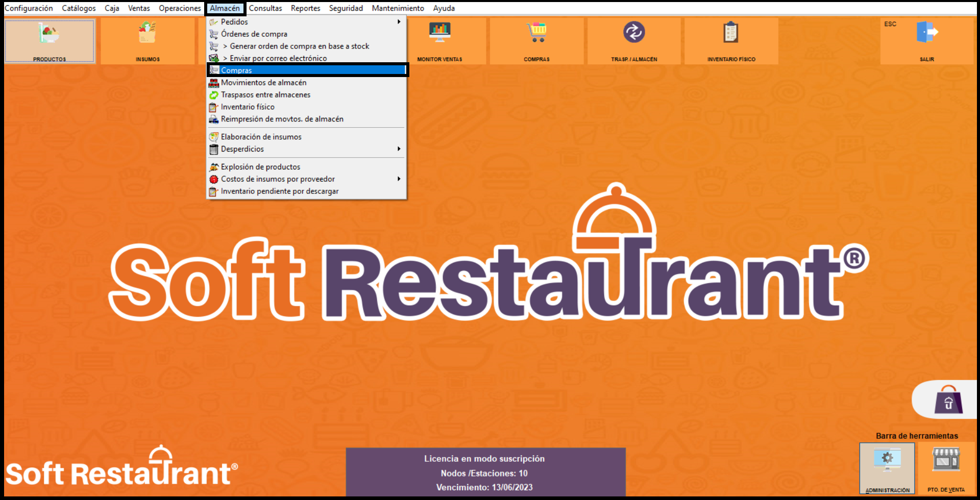Select Inventario pendiente por descargar
This screenshot has height=500, width=980.
[307, 191]
